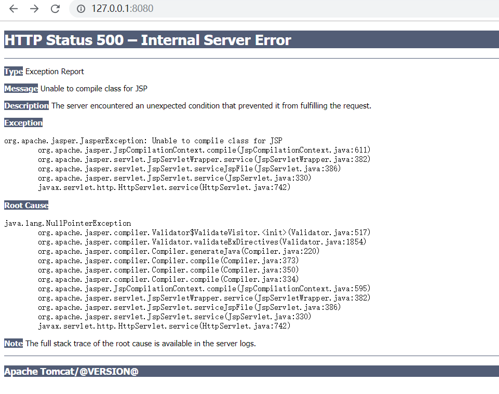The width and height of the screenshot is (499, 394).
Task: Click the Note label
Action: coord(13,343)
